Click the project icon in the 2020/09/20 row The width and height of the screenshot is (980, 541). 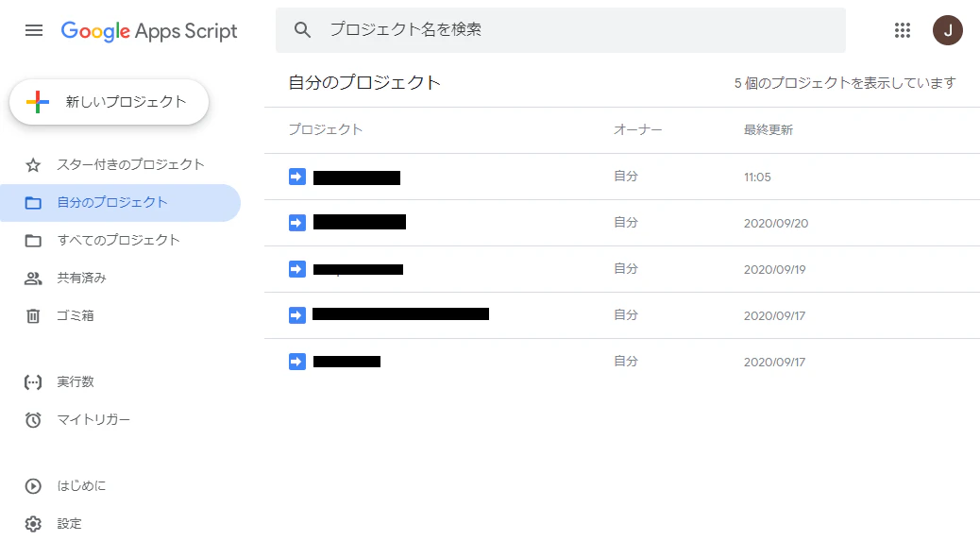click(x=296, y=223)
